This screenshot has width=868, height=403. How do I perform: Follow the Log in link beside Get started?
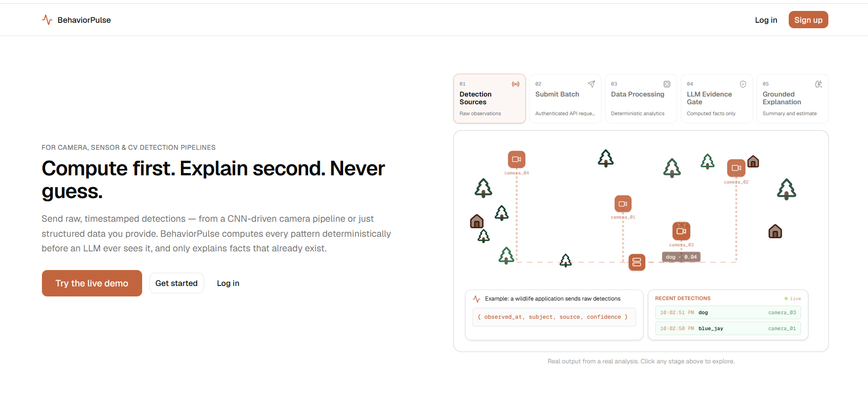coord(228,283)
